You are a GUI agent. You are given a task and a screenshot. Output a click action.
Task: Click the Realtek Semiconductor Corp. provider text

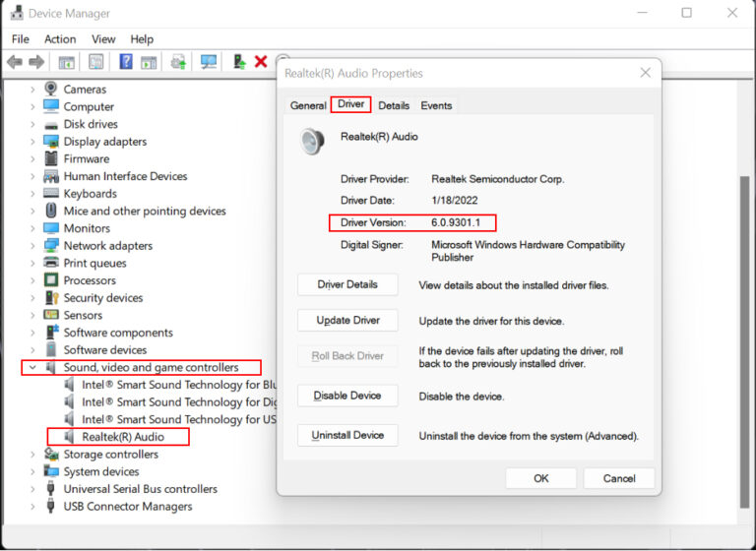[x=497, y=179]
